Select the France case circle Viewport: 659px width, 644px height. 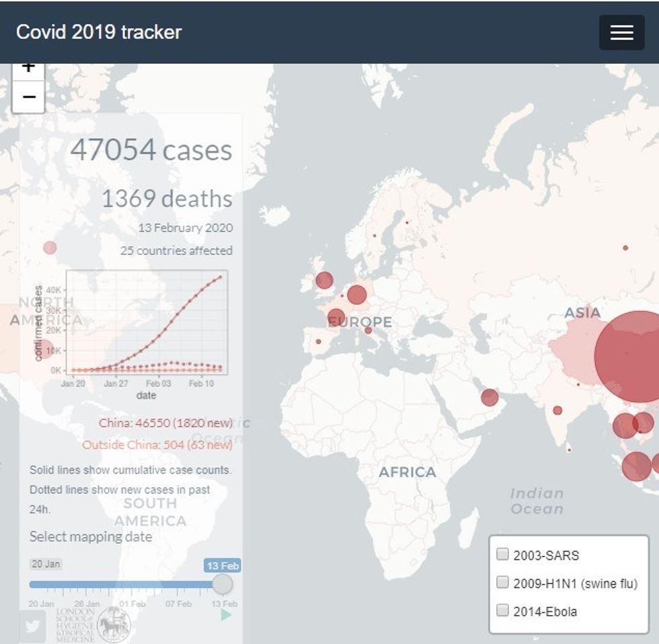[336, 317]
